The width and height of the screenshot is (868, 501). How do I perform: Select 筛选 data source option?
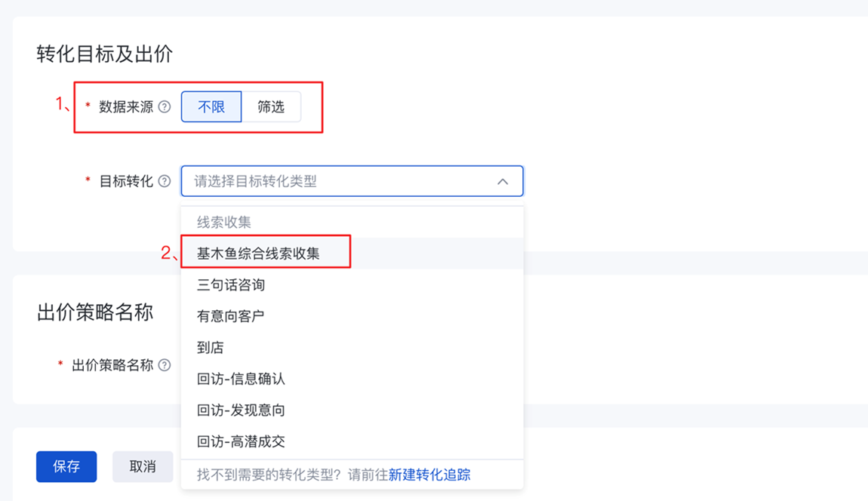[271, 107]
